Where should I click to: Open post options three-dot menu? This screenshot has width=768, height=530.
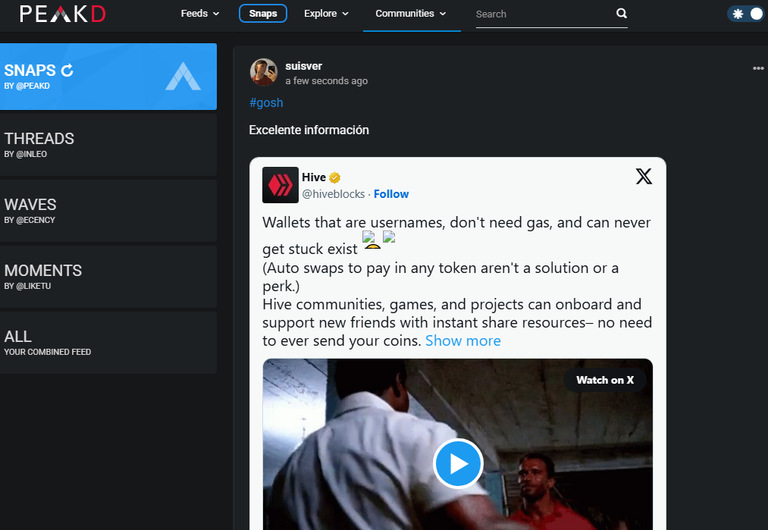click(758, 68)
